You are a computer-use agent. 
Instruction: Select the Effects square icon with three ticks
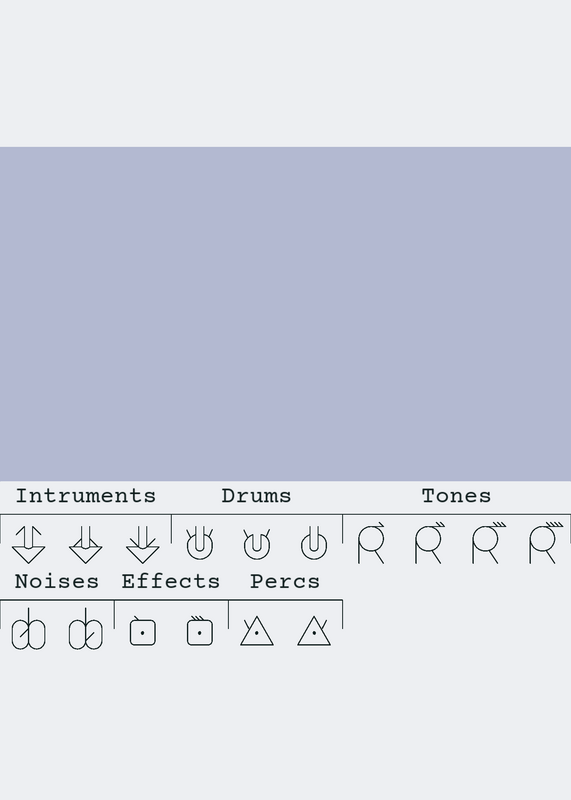(x=200, y=631)
